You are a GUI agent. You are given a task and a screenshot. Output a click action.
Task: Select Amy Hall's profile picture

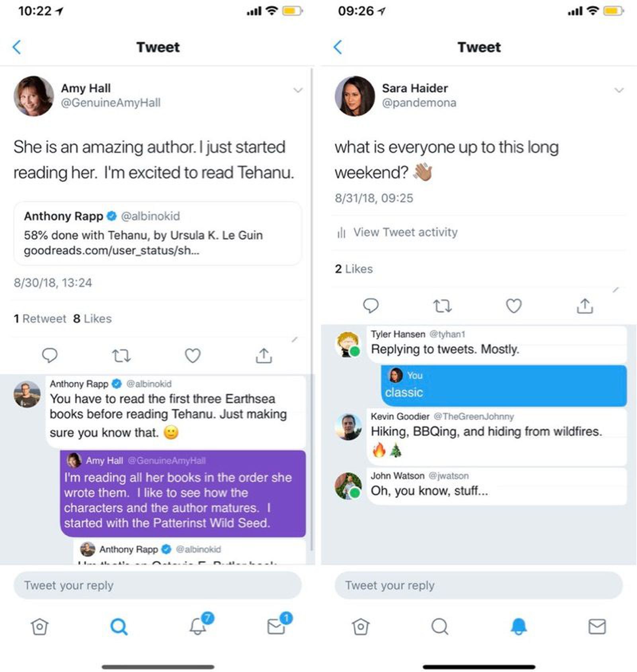pyautogui.click(x=34, y=96)
